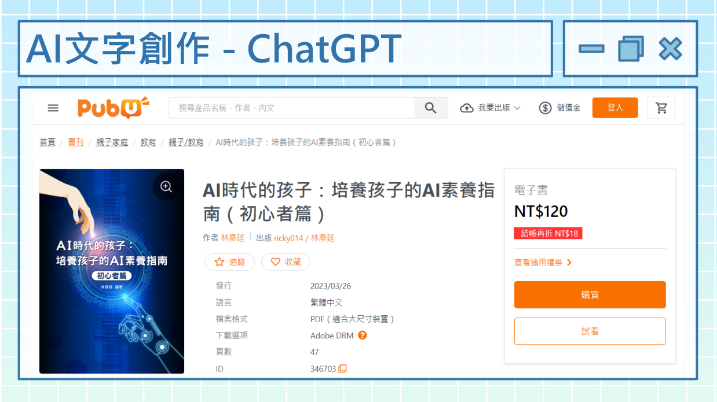Click the 繁體中文 language value
This screenshot has height=402, width=717.
pos(326,302)
